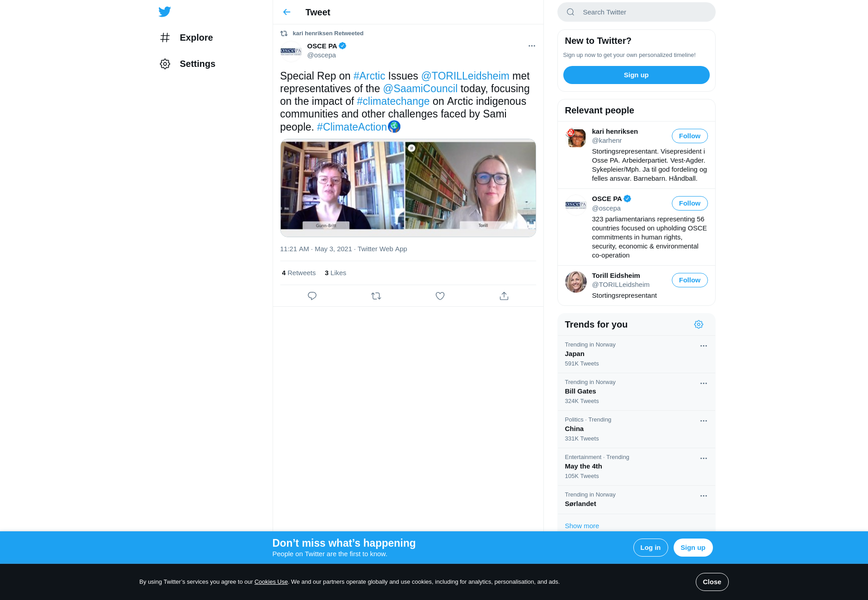The image size is (868, 600).
Task: Open the Explore hashtag menu item
Action: pyautogui.click(x=186, y=37)
